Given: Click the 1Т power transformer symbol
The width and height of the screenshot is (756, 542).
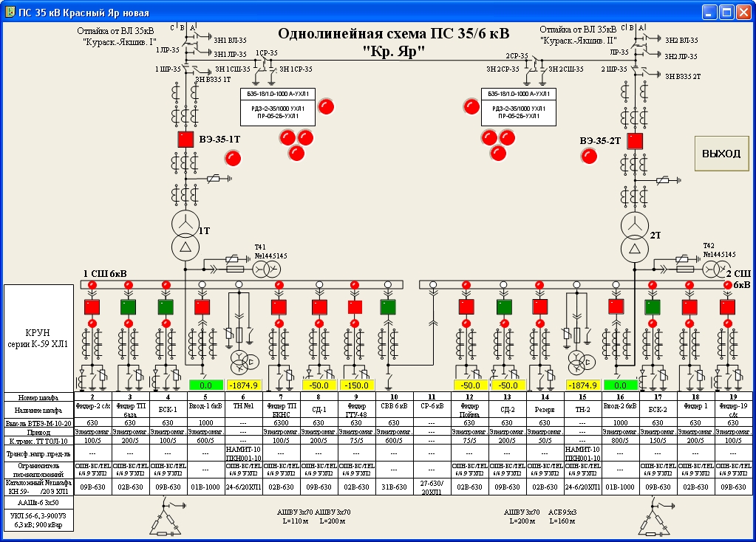Looking at the screenshot, I should pos(185,236).
